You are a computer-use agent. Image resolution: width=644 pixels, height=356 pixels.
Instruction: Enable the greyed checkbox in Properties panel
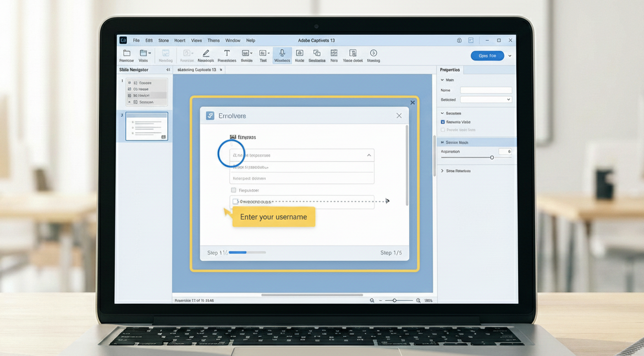tap(443, 130)
